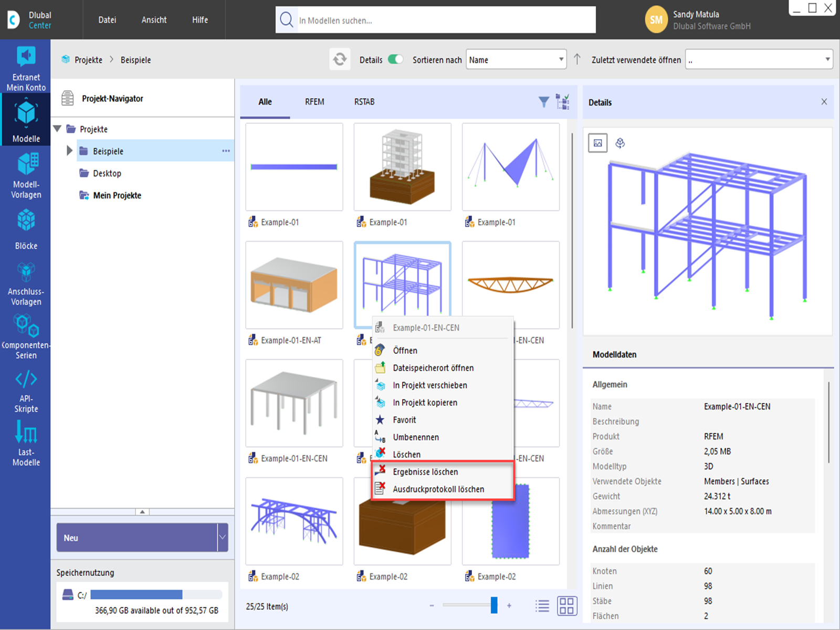Choose Öffnen from the context menu
840x630 pixels.
click(x=443, y=350)
